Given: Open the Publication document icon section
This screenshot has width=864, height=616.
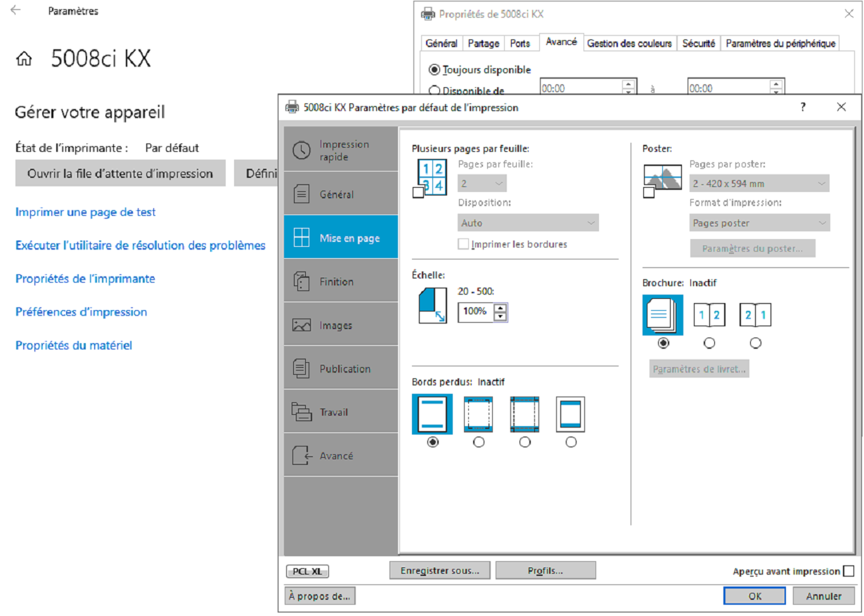Looking at the screenshot, I should [x=301, y=368].
